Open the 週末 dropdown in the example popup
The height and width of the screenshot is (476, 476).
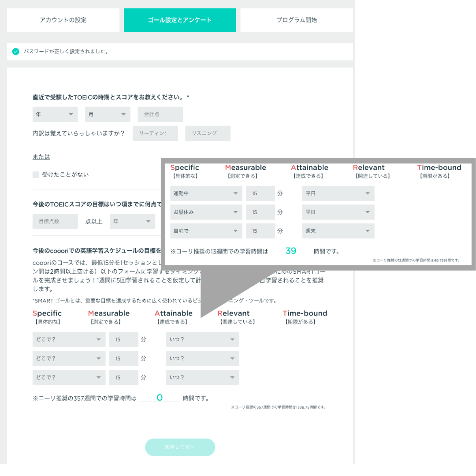(338, 231)
